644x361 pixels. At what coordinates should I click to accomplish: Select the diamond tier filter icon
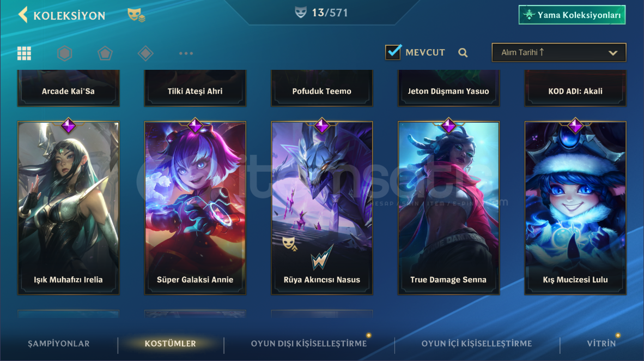tap(145, 53)
